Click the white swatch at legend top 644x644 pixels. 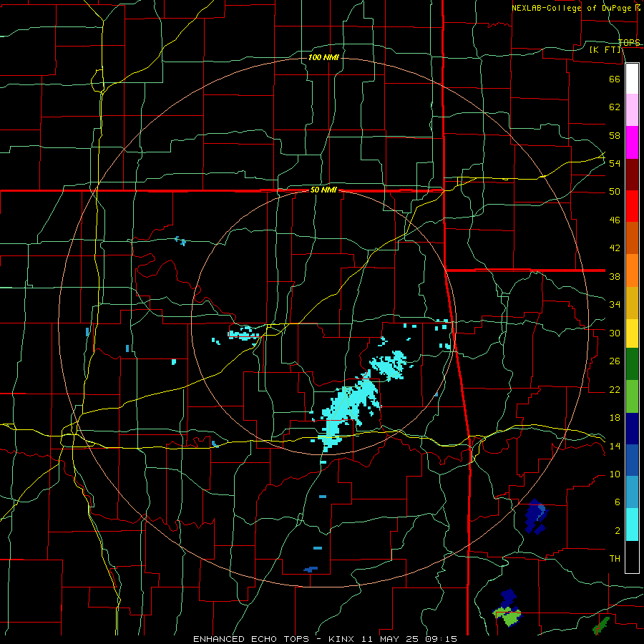[x=632, y=79]
